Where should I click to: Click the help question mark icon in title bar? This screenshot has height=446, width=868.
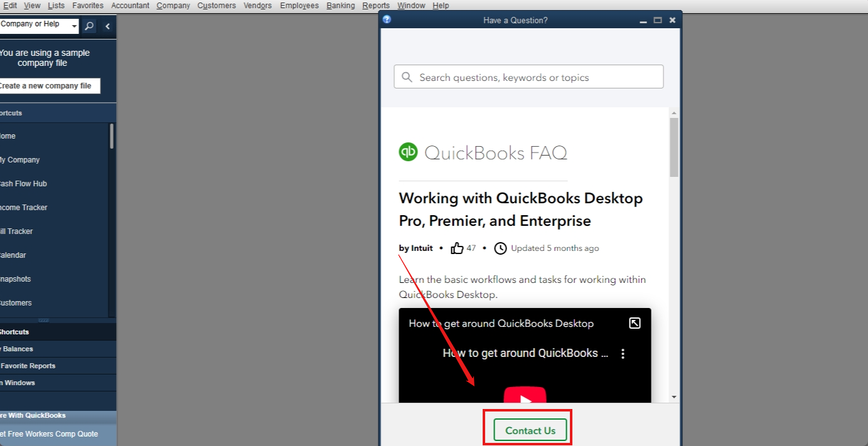click(387, 19)
